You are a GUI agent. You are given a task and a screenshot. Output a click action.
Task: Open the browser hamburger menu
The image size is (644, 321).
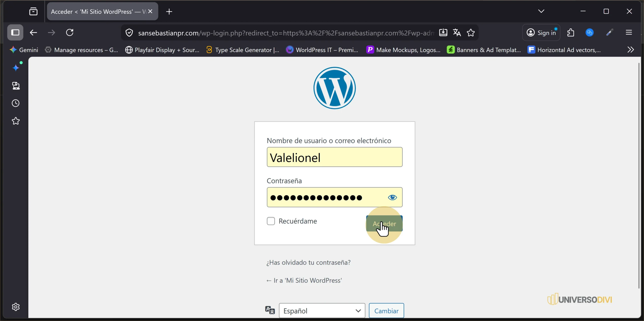(629, 32)
